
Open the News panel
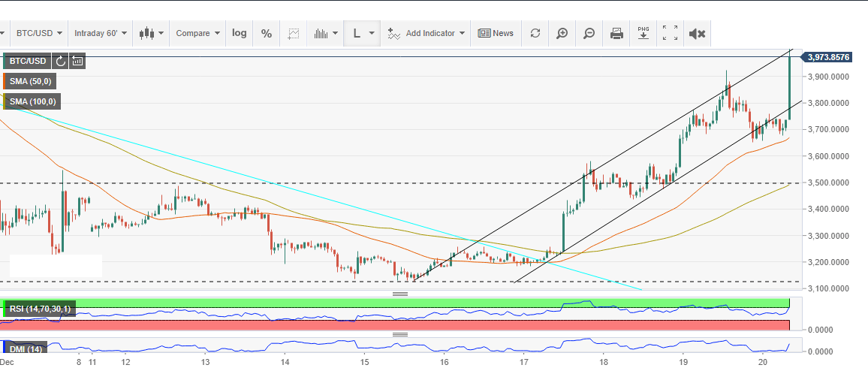pyautogui.click(x=496, y=33)
